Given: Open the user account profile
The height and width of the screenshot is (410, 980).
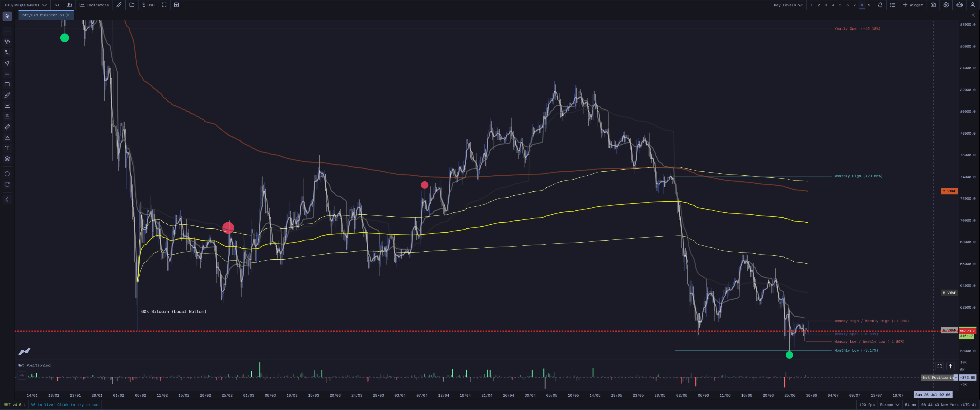Looking at the screenshot, I should (972, 5).
